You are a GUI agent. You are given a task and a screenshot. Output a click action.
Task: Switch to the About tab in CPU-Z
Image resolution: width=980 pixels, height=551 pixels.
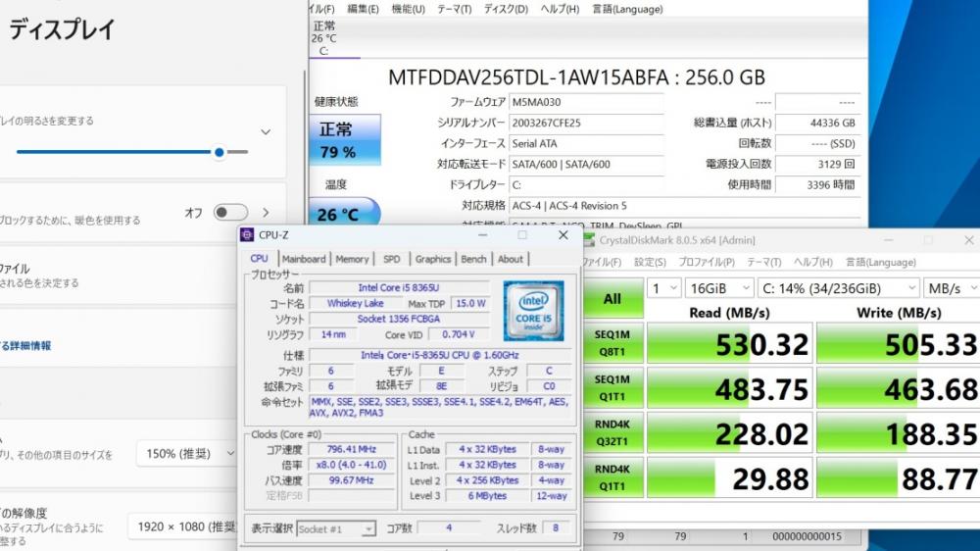[510, 259]
